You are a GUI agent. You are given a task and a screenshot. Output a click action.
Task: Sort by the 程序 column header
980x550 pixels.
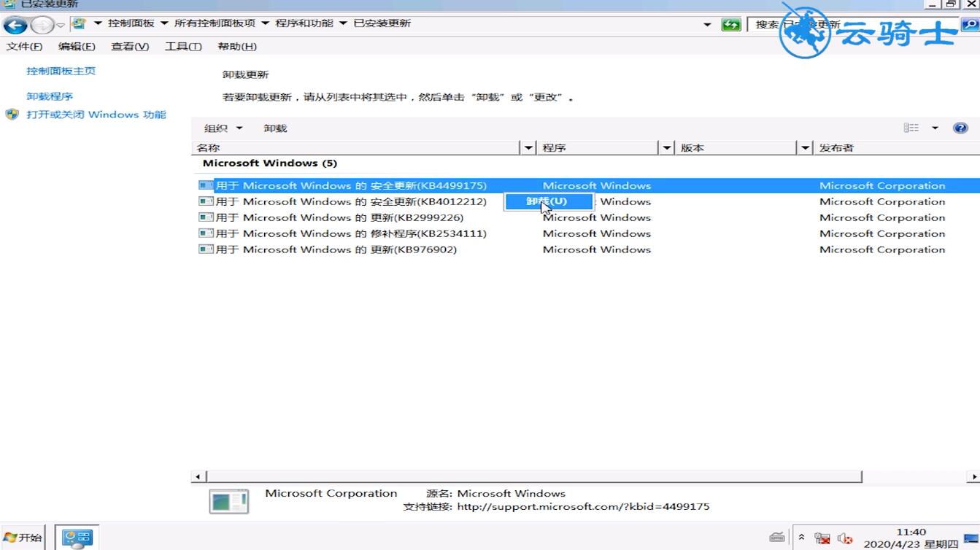598,148
